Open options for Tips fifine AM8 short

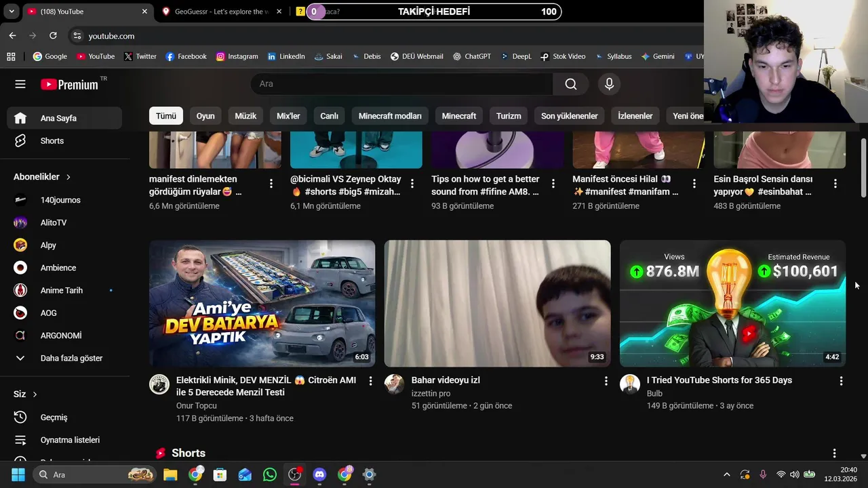pyautogui.click(x=553, y=184)
